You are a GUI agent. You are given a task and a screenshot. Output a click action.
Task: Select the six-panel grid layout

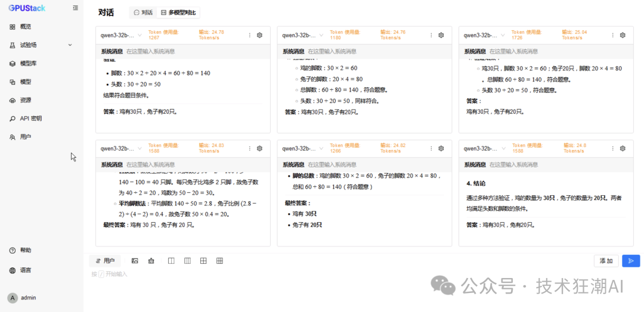(x=219, y=261)
